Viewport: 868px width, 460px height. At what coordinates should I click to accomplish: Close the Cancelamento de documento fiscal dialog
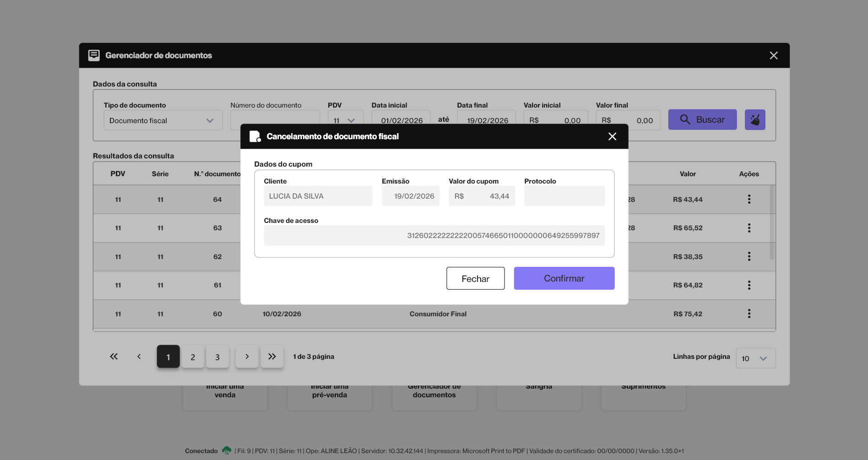click(x=612, y=136)
